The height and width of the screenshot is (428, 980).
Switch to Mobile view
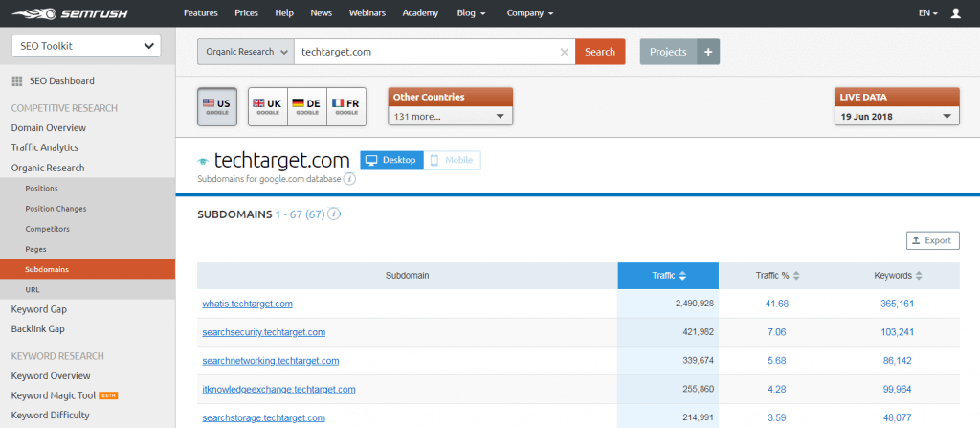(453, 160)
